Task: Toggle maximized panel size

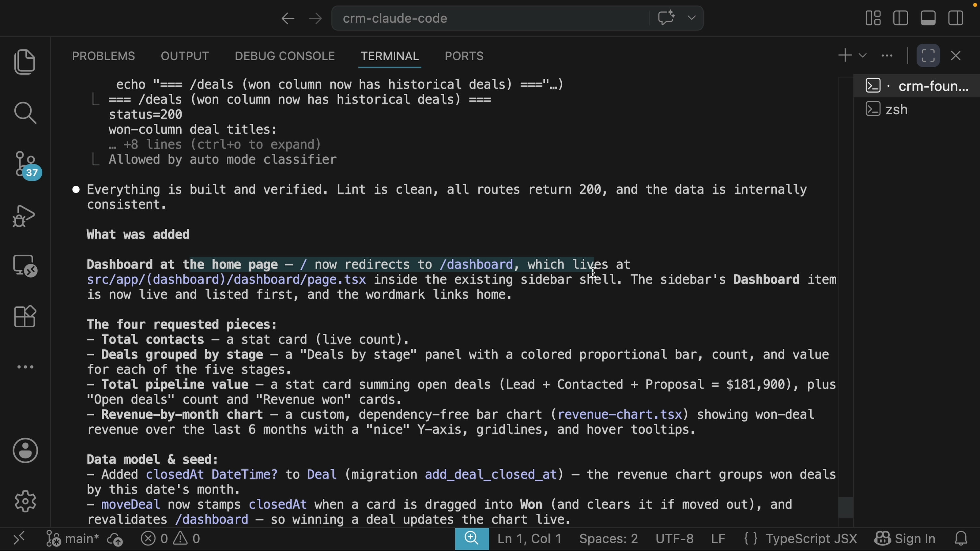Action: 928,55
